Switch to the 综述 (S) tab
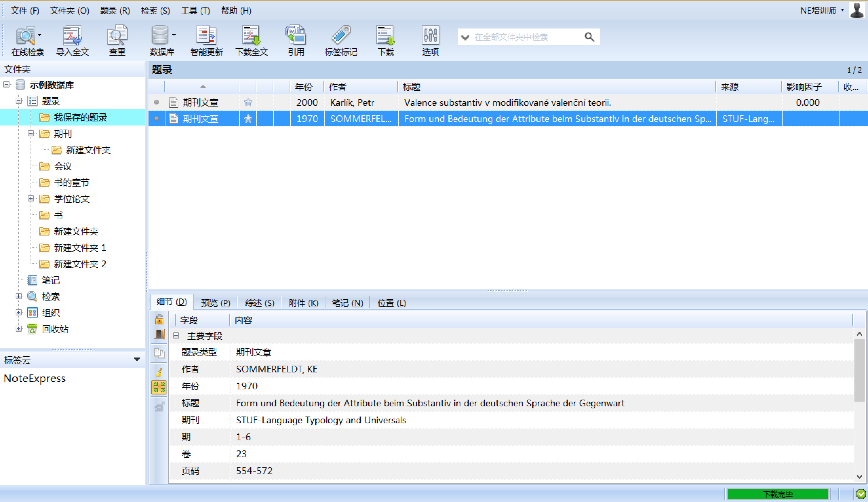This screenshot has height=502, width=868. click(260, 303)
